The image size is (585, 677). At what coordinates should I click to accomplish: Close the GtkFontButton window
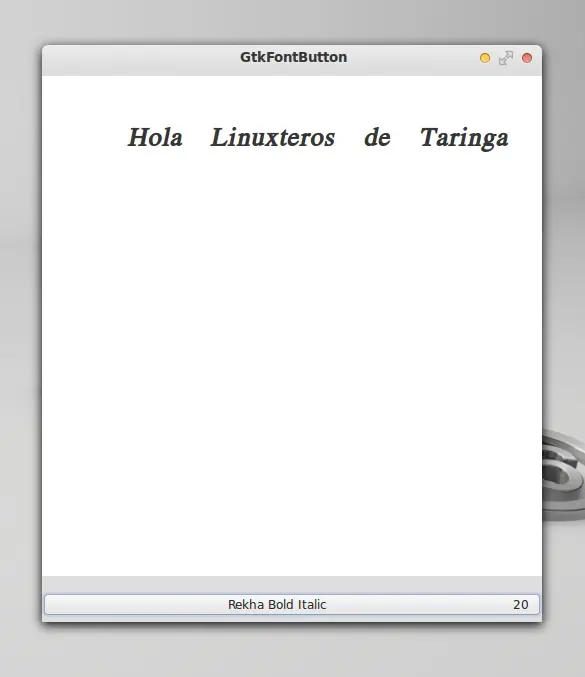[x=527, y=58]
